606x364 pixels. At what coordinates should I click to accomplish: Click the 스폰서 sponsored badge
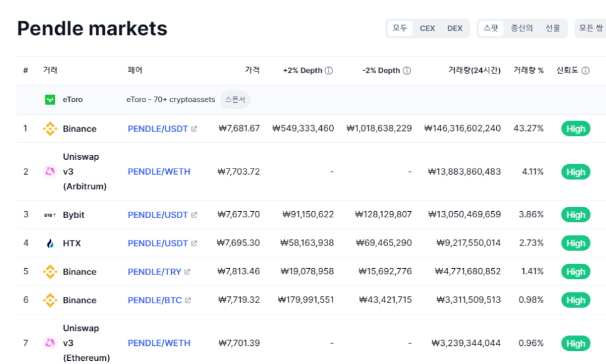(235, 100)
